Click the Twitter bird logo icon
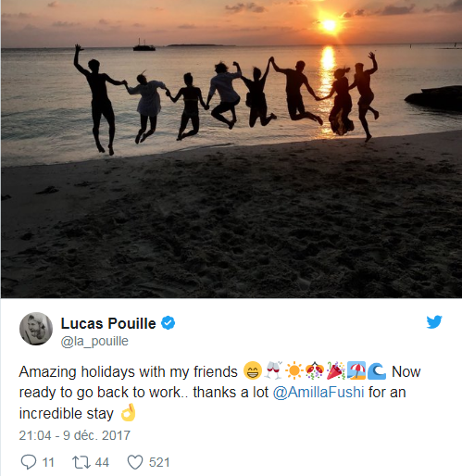 click(434, 322)
